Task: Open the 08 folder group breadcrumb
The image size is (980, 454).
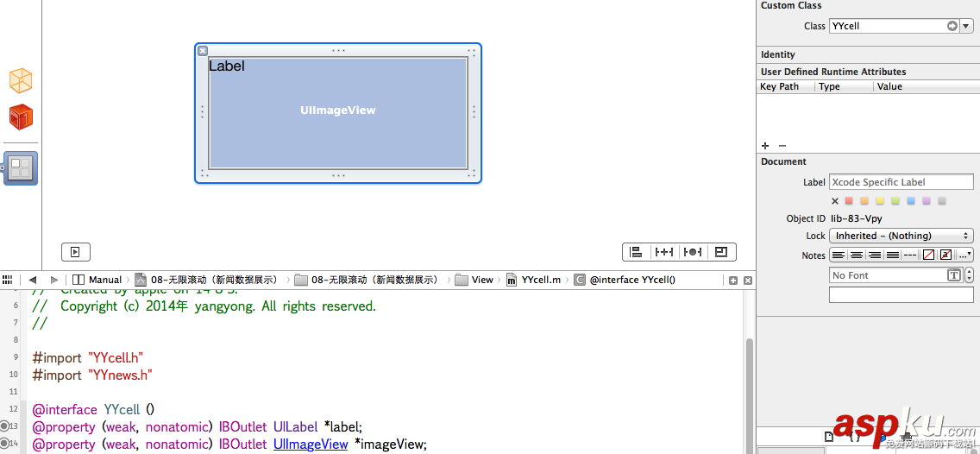Action: (367, 280)
